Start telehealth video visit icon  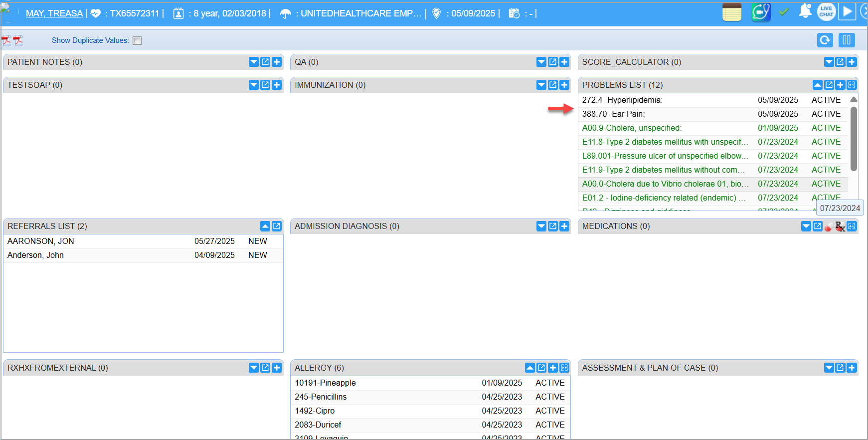pos(761,12)
